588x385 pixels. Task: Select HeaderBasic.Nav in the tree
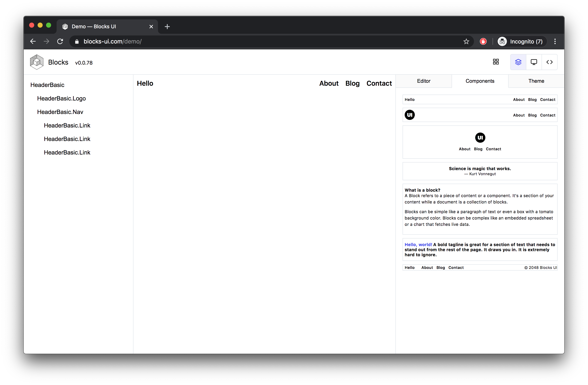click(60, 112)
